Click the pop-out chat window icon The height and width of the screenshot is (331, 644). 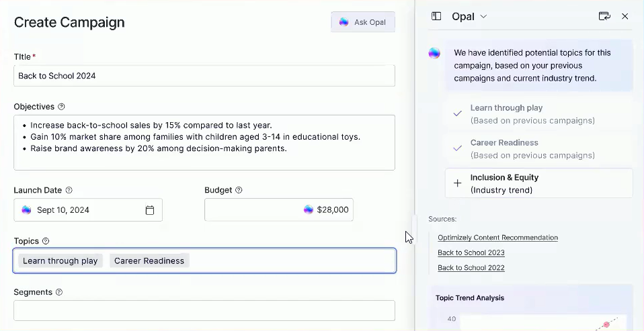coord(604,16)
